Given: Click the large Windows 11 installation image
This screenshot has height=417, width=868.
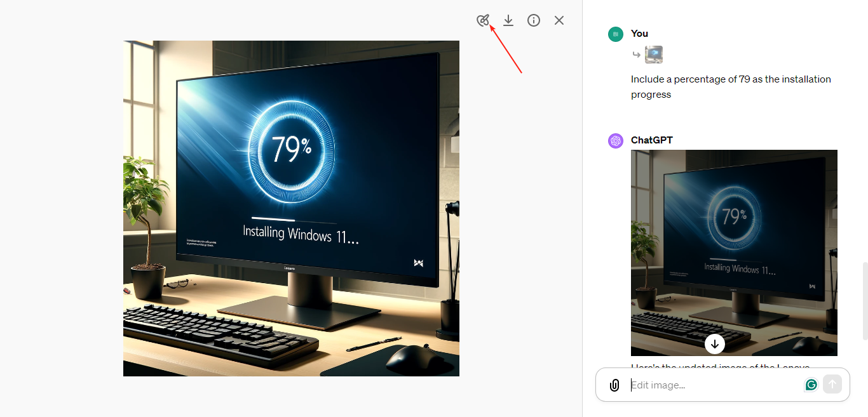Looking at the screenshot, I should [x=291, y=208].
